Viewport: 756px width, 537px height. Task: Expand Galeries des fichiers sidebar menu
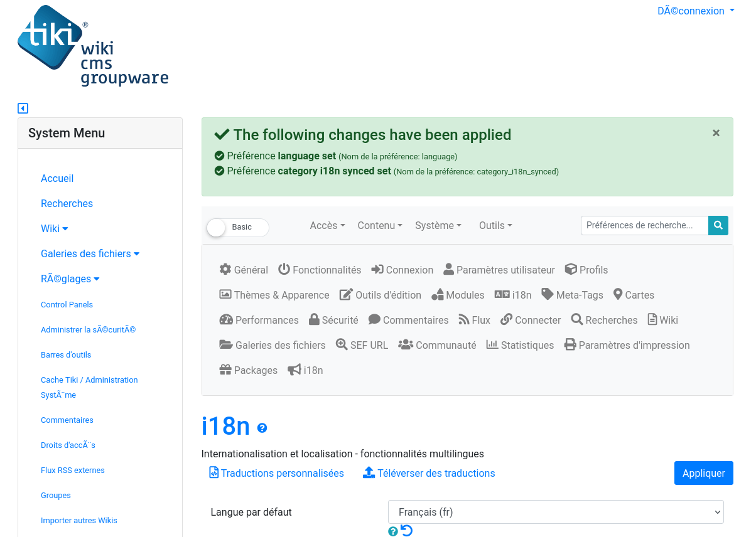pyautogui.click(x=90, y=253)
